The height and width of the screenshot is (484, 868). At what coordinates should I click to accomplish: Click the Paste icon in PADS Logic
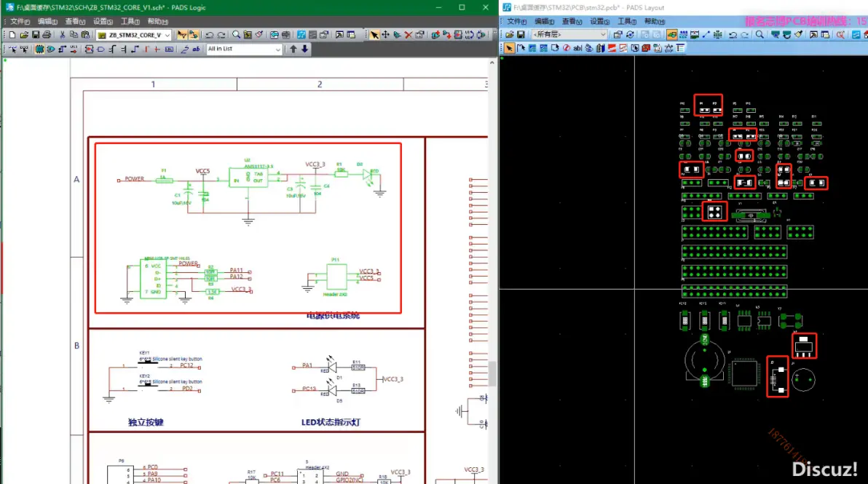pos(84,34)
